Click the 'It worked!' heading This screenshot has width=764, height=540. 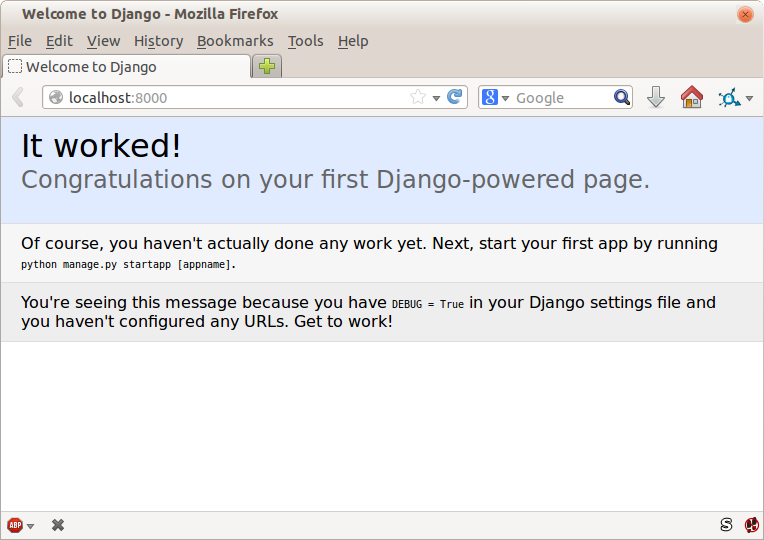click(x=101, y=145)
